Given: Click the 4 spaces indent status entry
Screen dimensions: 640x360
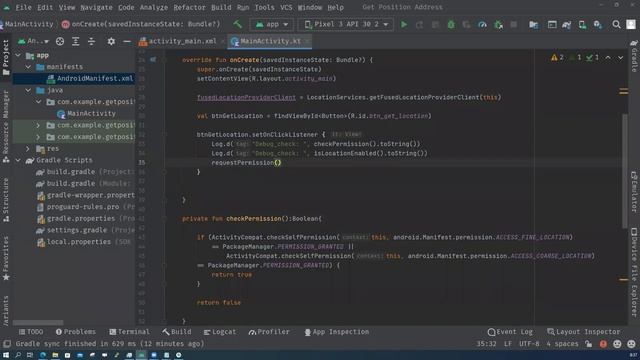Looking at the screenshot, I should pyautogui.click(x=562, y=344).
